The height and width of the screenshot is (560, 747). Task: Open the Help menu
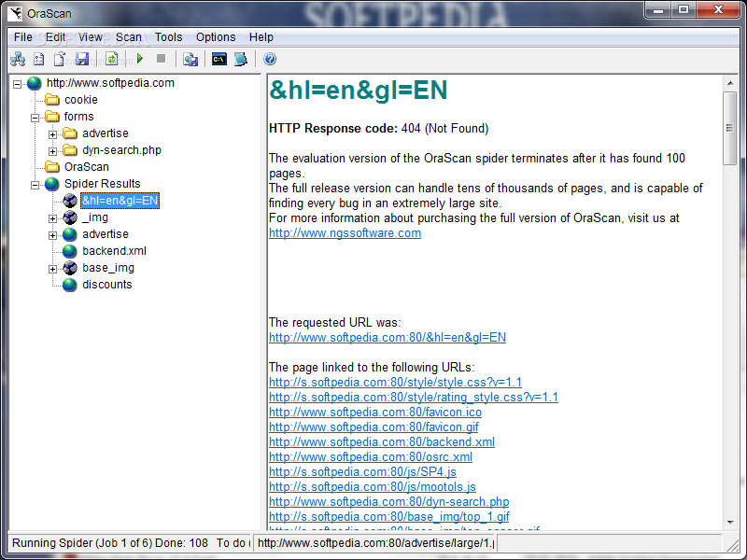261,37
